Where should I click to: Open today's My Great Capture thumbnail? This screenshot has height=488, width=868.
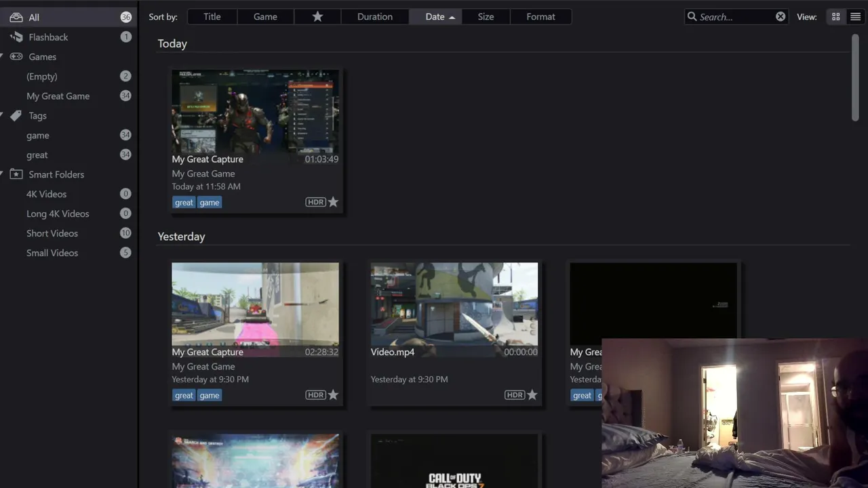(255, 111)
